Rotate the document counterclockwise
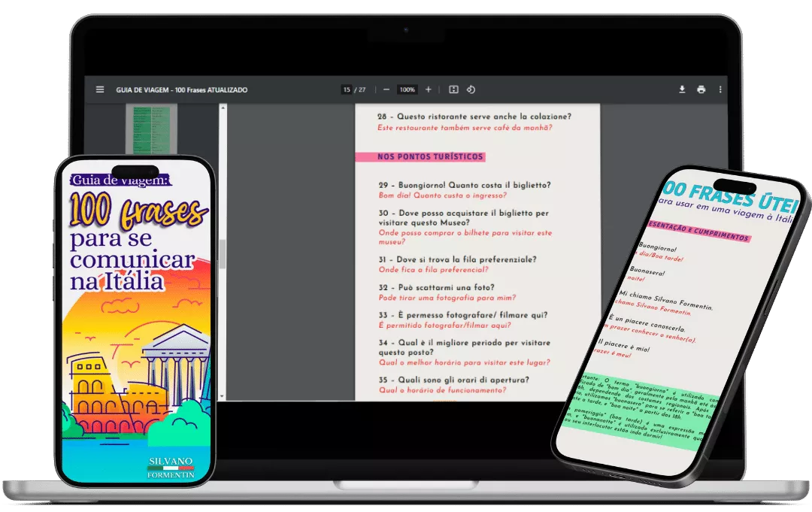 [471, 89]
